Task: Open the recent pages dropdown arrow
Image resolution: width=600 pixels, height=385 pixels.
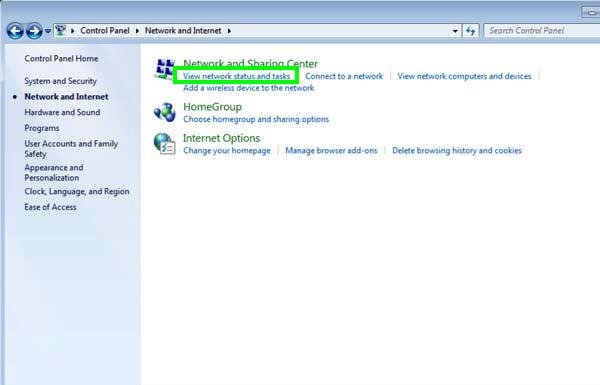Action: [x=48, y=31]
